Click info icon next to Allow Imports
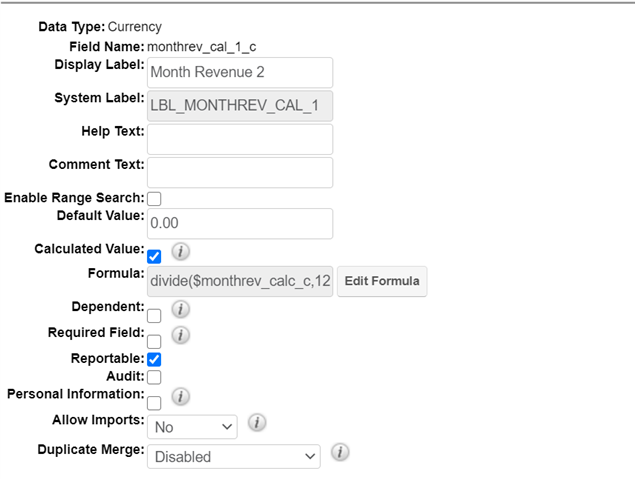The width and height of the screenshot is (635, 479). click(256, 423)
